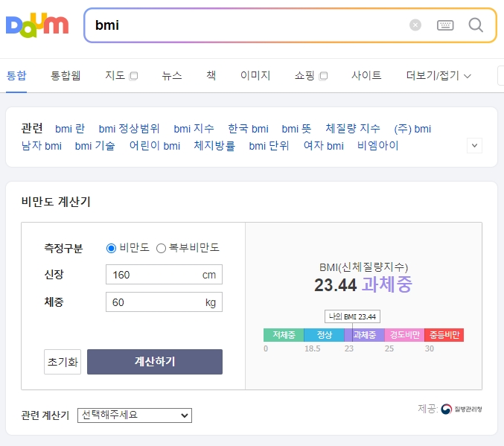Image resolution: width=504 pixels, height=446 pixels.
Task: Click the '23.44' BMI result value
Action: pyautogui.click(x=335, y=285)
